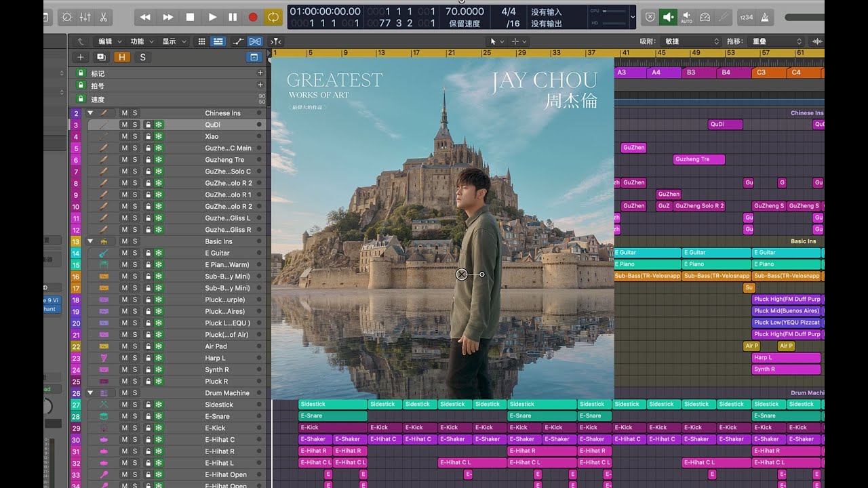This screenshot has height=488, width=868.
Task: Click the red Record button
Action: [253, 17]
